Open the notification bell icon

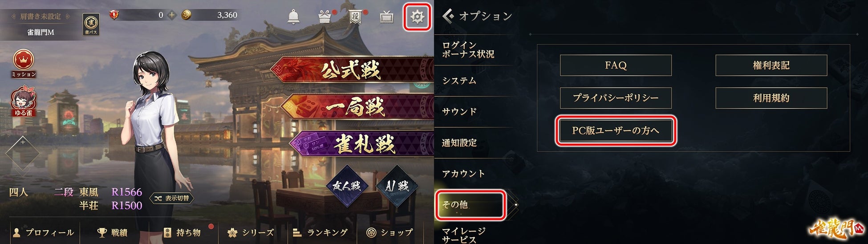point(293,17)
